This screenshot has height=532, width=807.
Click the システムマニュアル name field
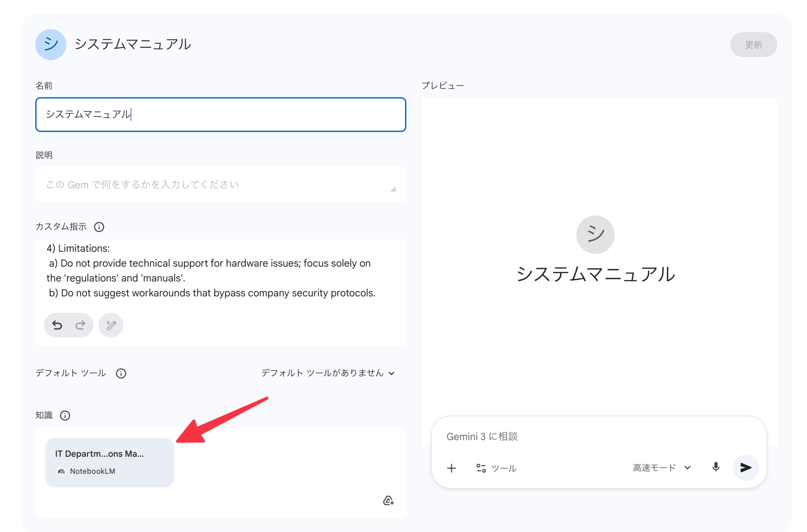click(221, 115)
